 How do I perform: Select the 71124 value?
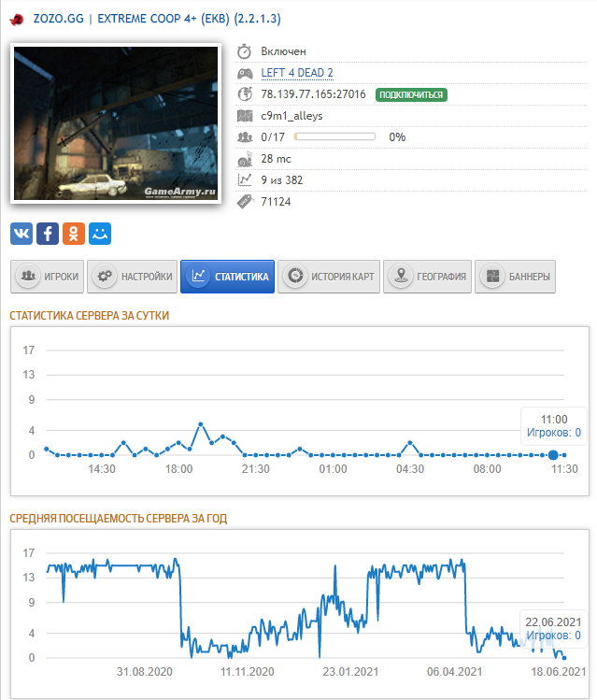[x=276, y=202]
